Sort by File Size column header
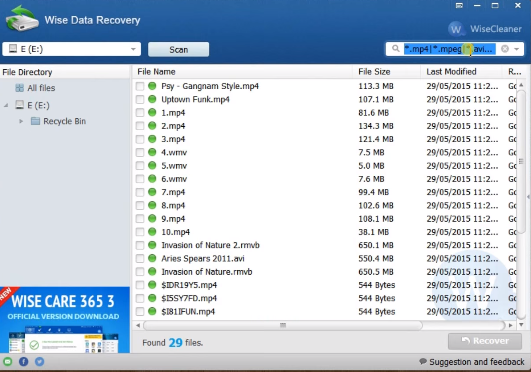This screenshot has width=531, height=372. [x=386, y=71]
